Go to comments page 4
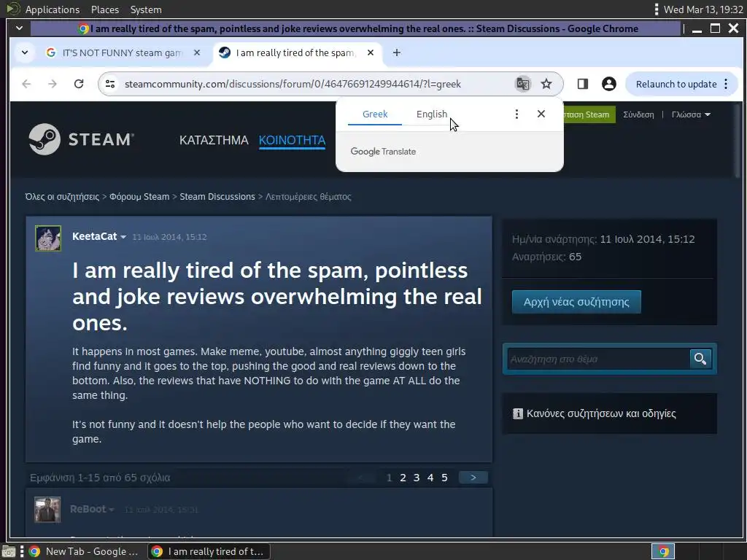 (430, 478)
